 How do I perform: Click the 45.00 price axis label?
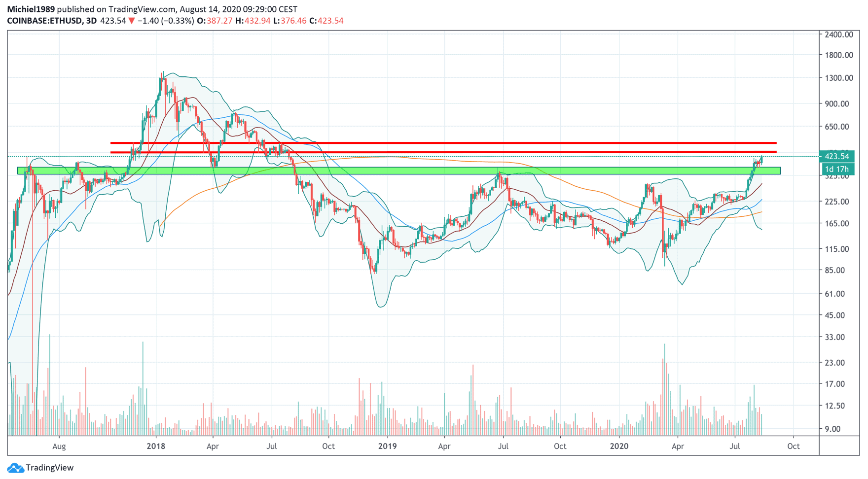[x=835, y=315]
